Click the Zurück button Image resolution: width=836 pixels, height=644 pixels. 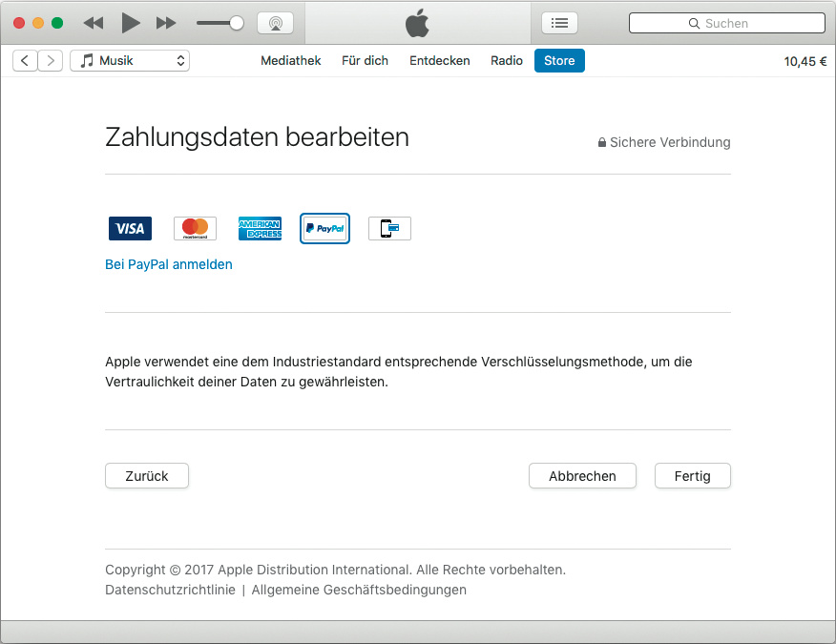(x=147, y=475)
